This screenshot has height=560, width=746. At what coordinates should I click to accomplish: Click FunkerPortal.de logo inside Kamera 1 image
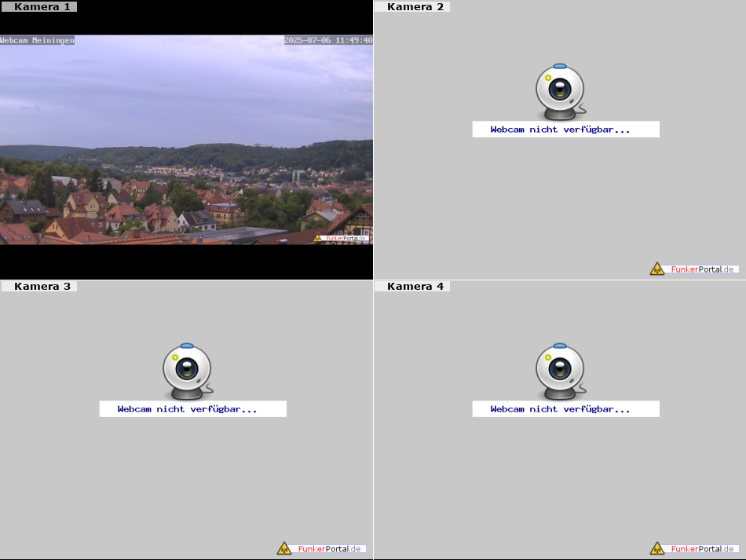[x=341, y=238]
